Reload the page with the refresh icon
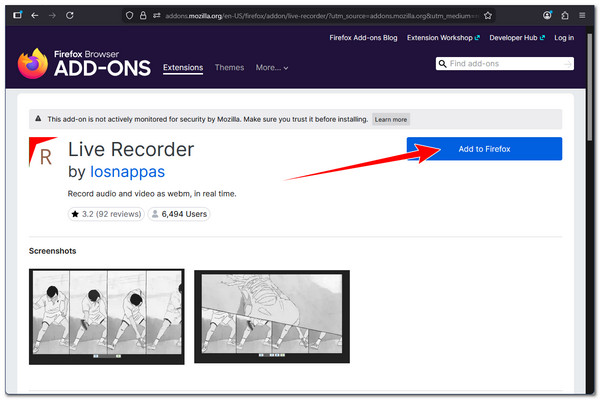600x400 pixels. [x=70, y=15]
